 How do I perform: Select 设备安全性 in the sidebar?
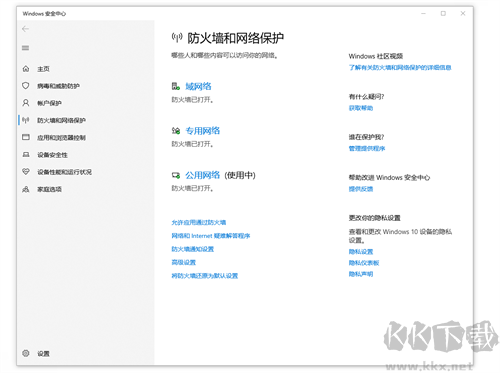click(x=52, y=155)
